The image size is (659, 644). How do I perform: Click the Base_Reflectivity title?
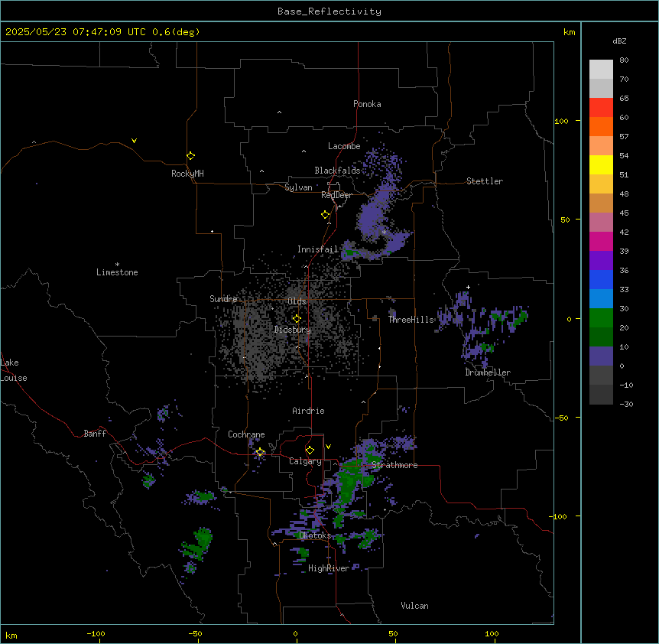pyautogui.click(x=329, y=11)
